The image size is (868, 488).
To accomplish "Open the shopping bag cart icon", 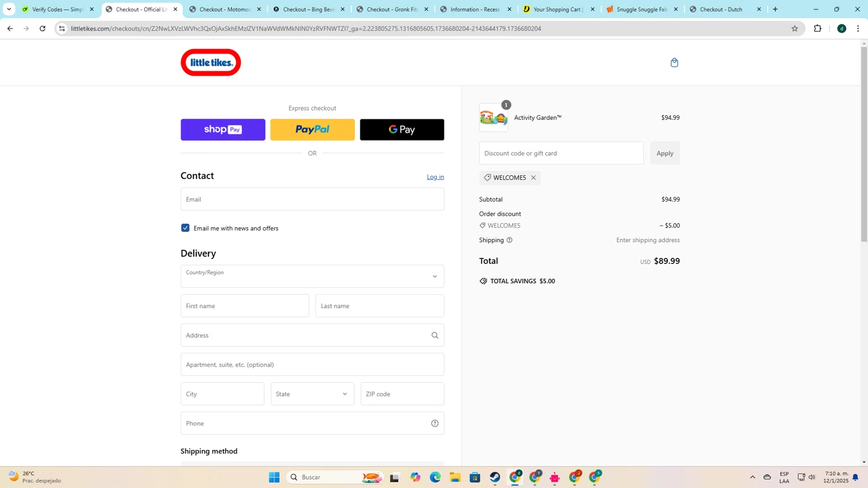I will coord(674,62).
